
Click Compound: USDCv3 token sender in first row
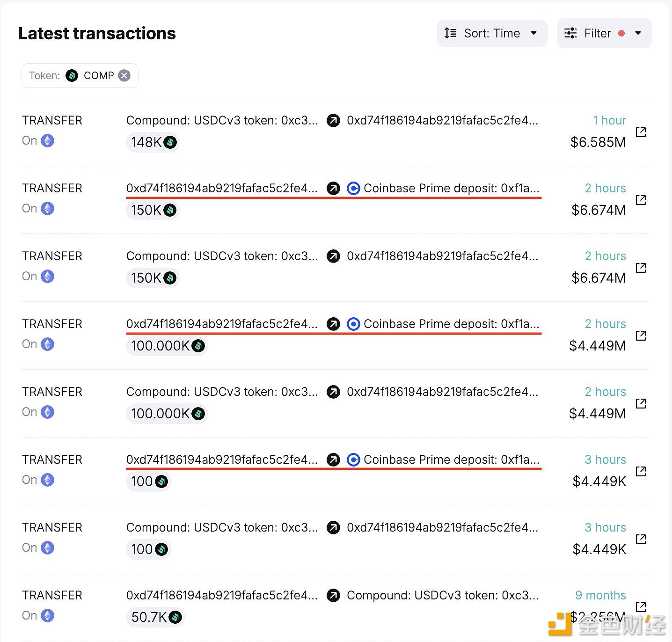pos(222,121)
